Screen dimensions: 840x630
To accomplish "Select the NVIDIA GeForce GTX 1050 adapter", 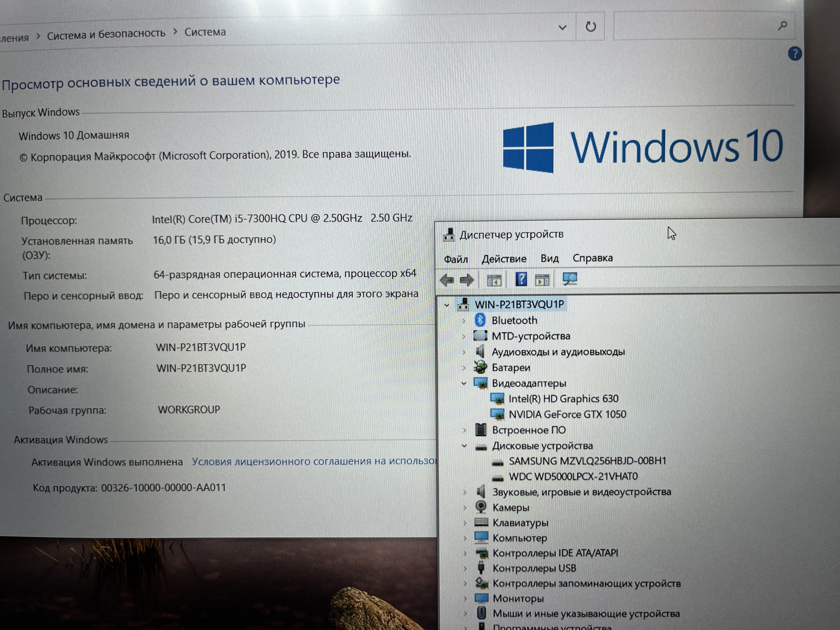I will (x=567, y=414).
